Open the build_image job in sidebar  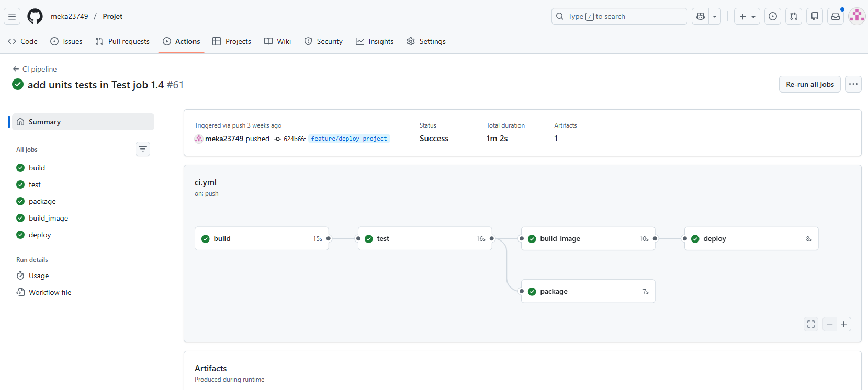point(83,218)
